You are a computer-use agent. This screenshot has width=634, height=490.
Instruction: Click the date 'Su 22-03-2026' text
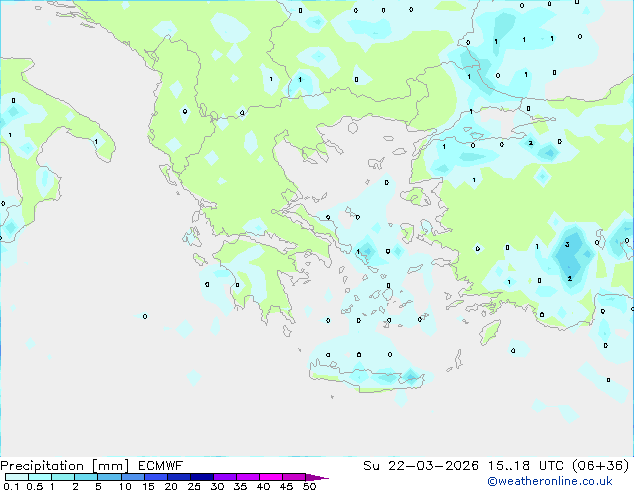pyautogui.click(x=421, y=465)
